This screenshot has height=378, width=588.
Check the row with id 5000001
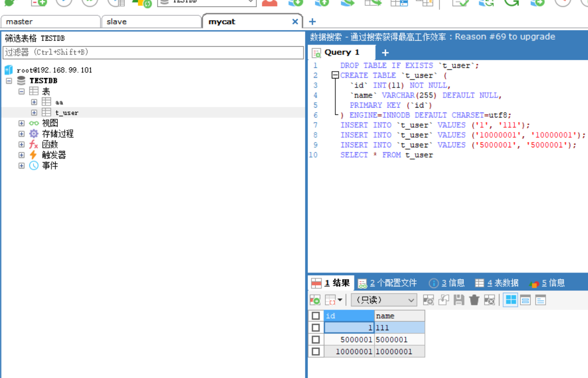(x=316, y=339)
